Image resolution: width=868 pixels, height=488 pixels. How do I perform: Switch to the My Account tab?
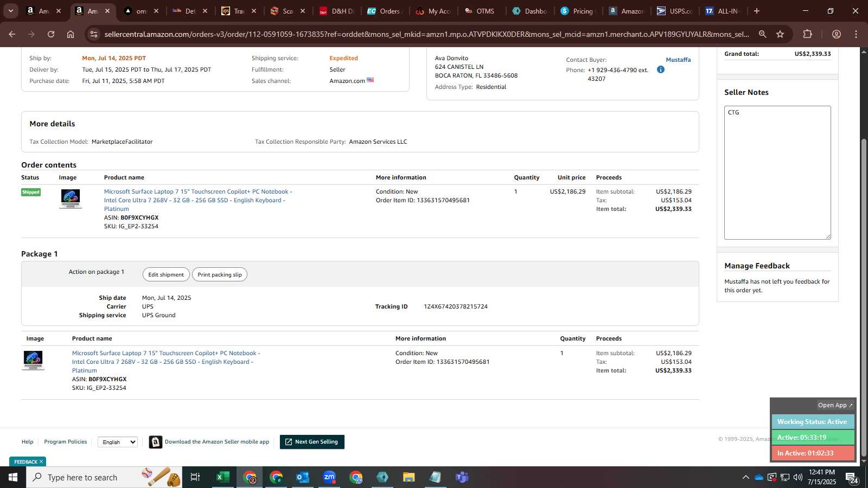click(433, 11)
